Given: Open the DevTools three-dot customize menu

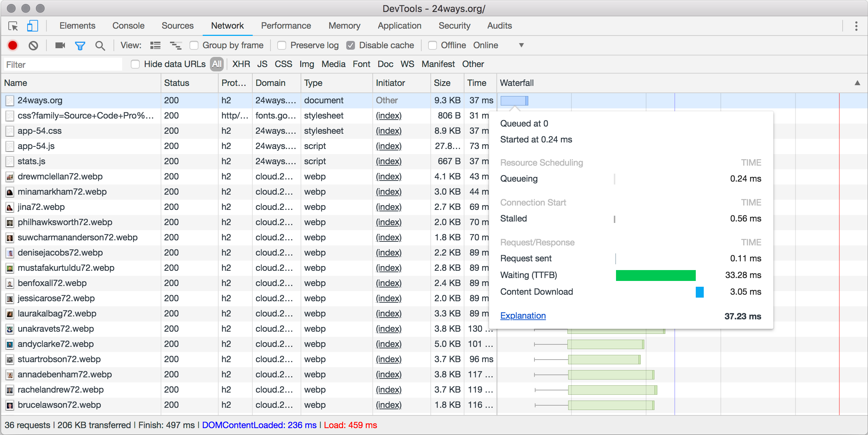Looking at the screenshot, I should pos(856,26).
